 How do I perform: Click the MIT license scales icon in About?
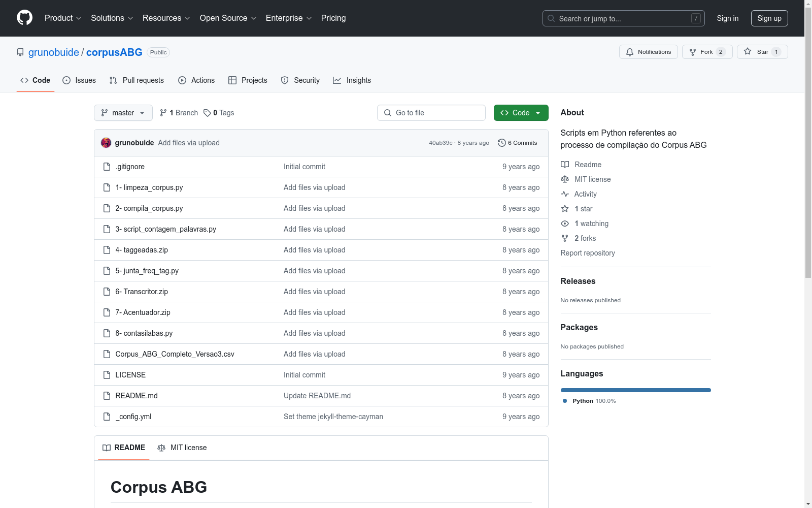[x=565, y=179]
